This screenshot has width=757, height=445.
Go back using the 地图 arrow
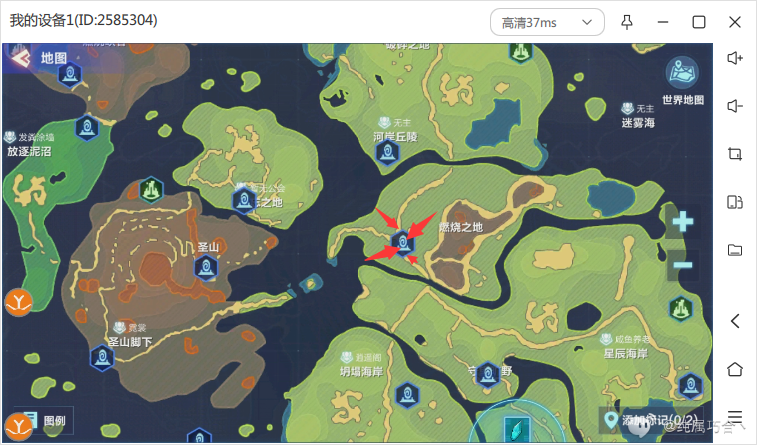point(21,58)
